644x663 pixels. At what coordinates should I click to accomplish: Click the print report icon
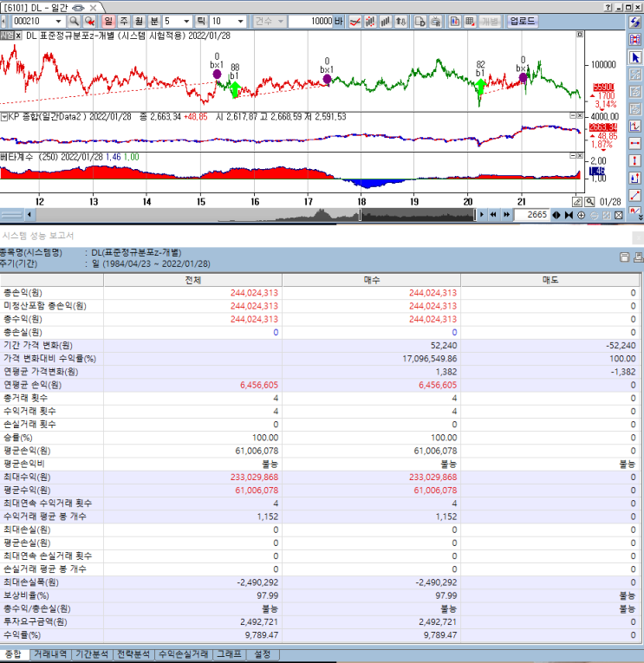[x=638, y=257]
